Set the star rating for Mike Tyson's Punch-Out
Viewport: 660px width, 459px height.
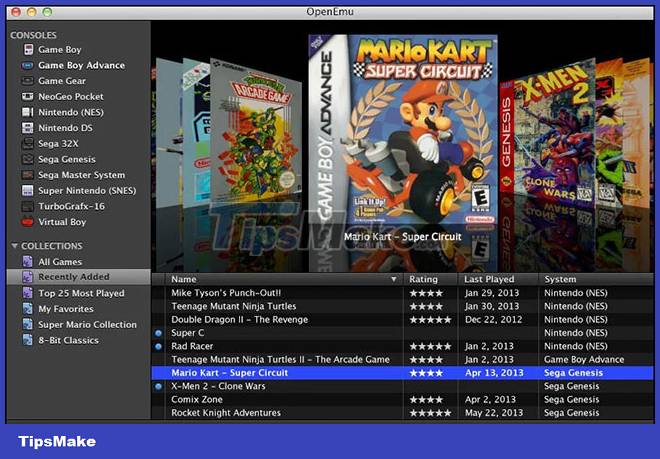[x=426, y=293]
